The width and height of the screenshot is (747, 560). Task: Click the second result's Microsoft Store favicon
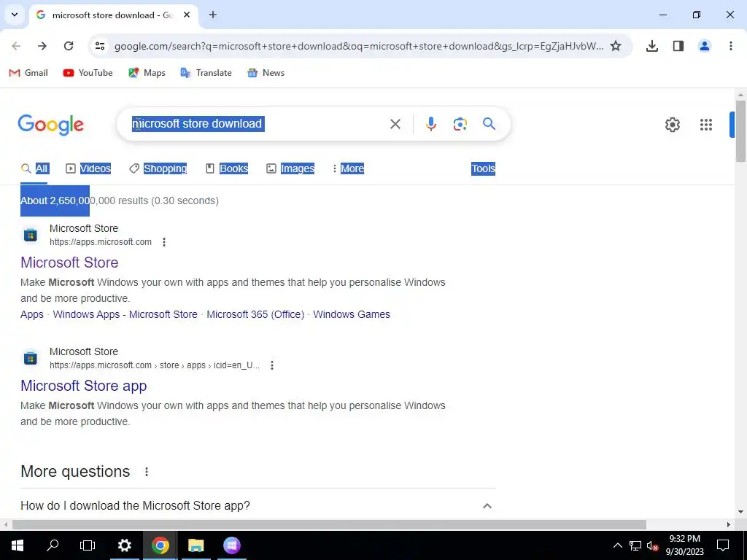31,358
